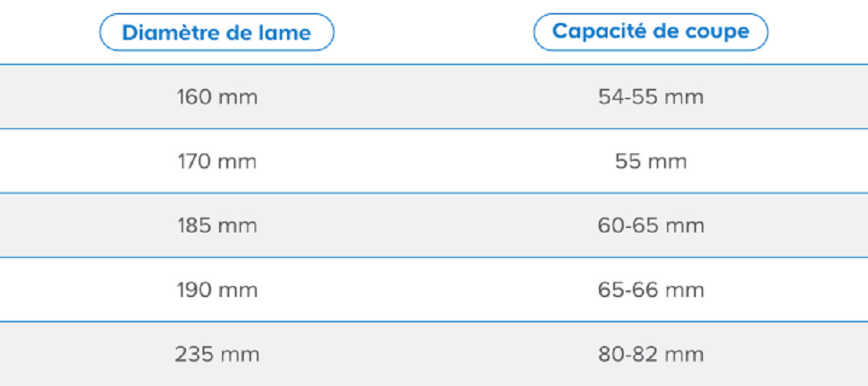Image resolution: width=868 pixels, height=386 pixels.
Task: Click the 80-82 mm cutting capacity value
Action: (x=651, y=354)
